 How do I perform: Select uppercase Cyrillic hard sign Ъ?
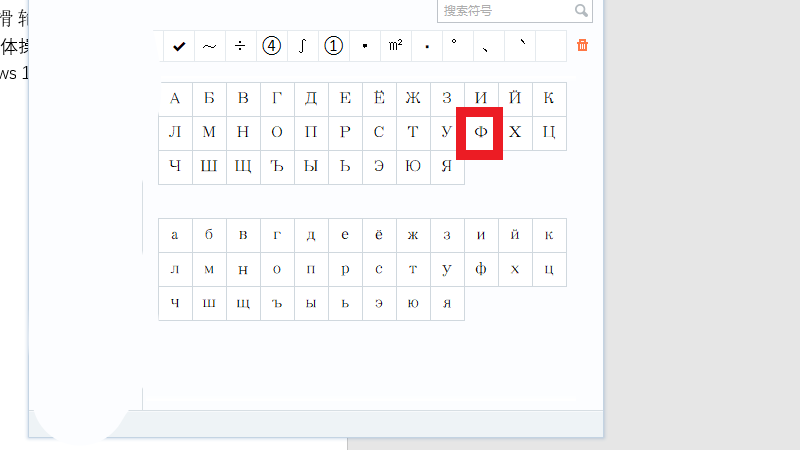click(277, 167)
